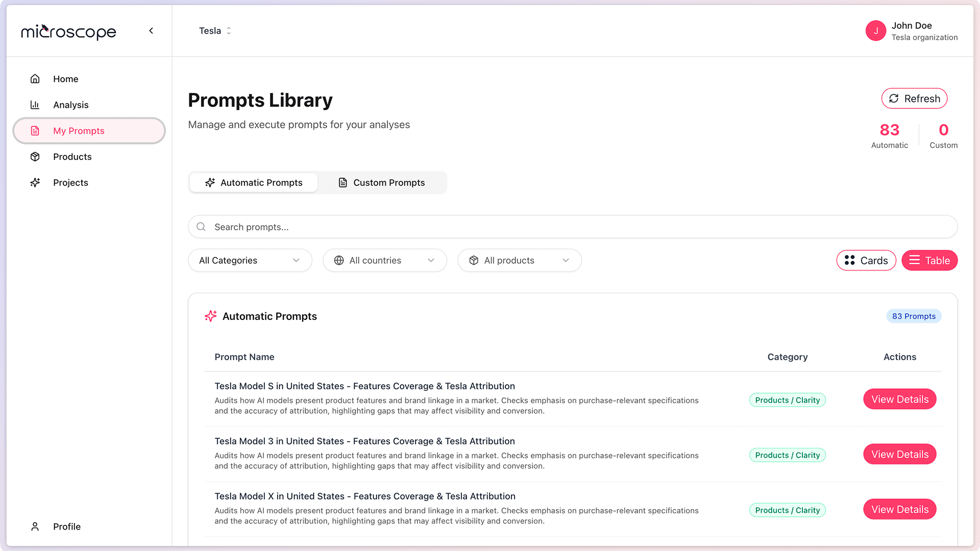Click the Profile person icon
The width and height of the screenshot is (980, 551).
point(35,526)
